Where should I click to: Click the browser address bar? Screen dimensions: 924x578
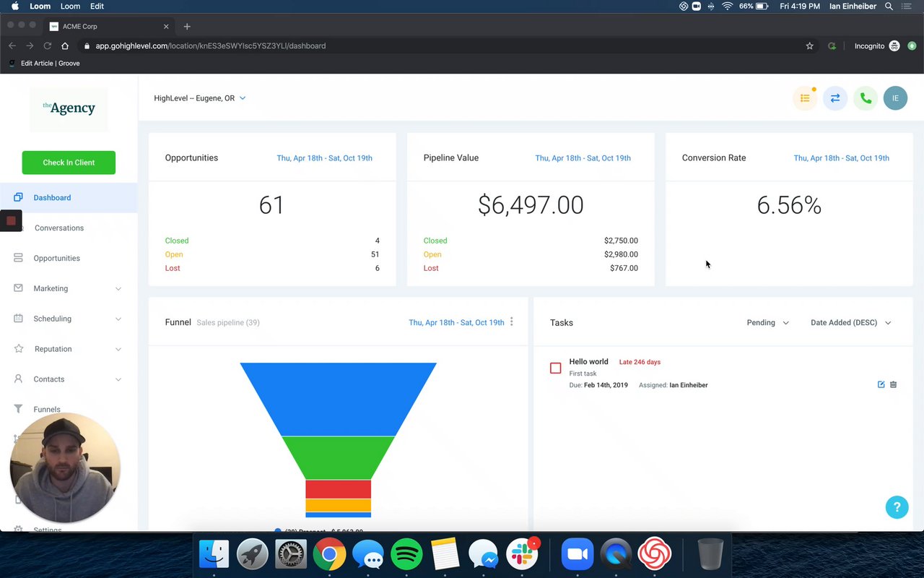[x=440, y=46]
